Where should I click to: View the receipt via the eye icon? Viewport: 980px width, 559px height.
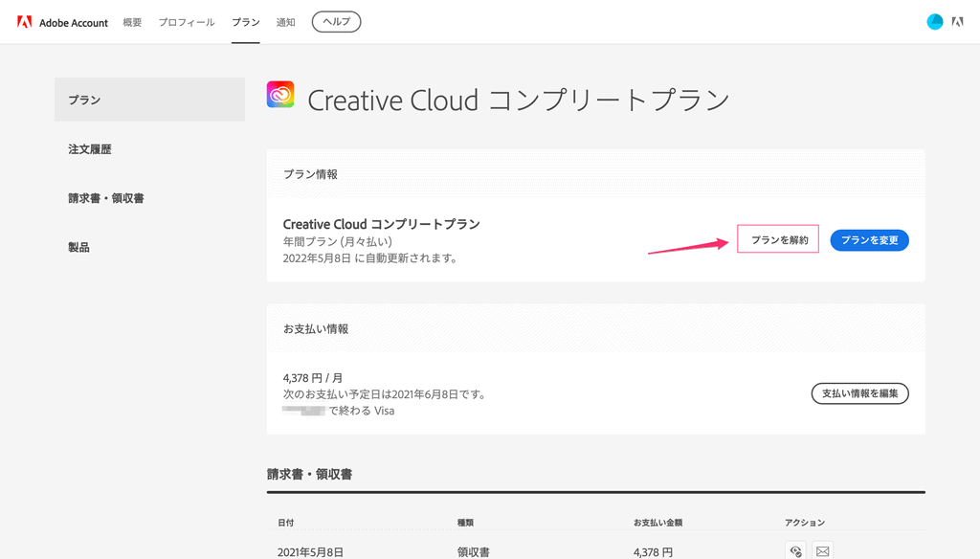(x=795, y=551)
